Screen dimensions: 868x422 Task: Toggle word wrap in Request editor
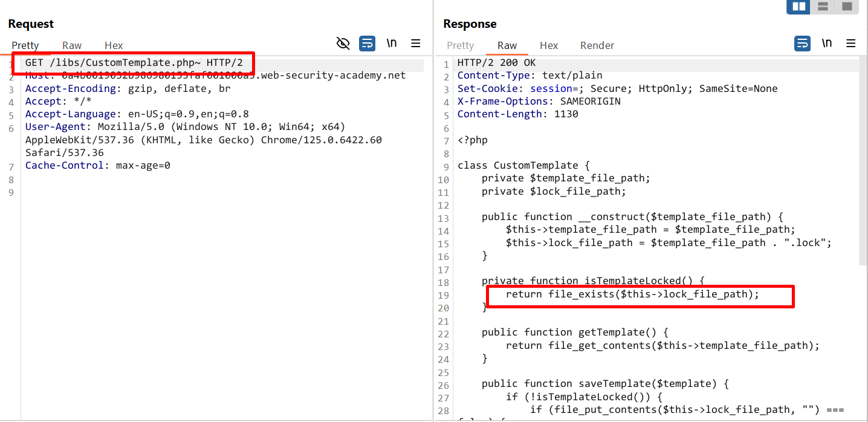[367, 44]
